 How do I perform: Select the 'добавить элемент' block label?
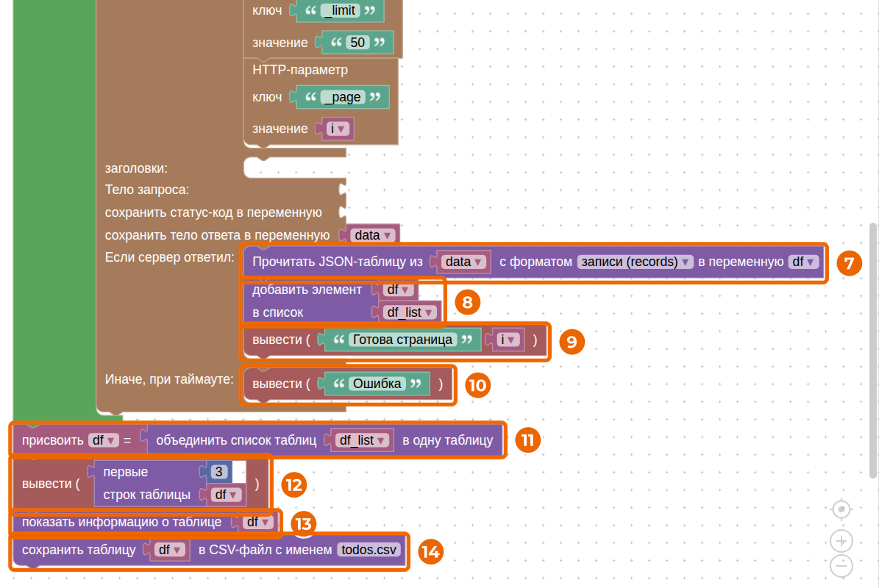tap(307, 290)
